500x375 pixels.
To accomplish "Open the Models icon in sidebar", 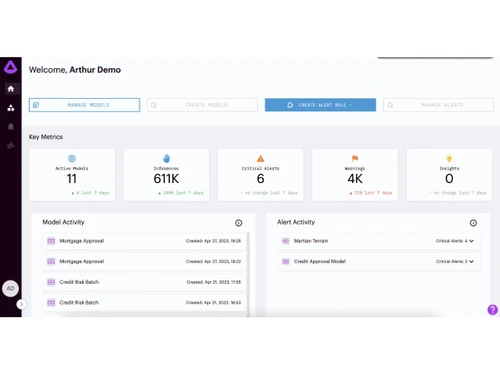I will tap(11, 108).
